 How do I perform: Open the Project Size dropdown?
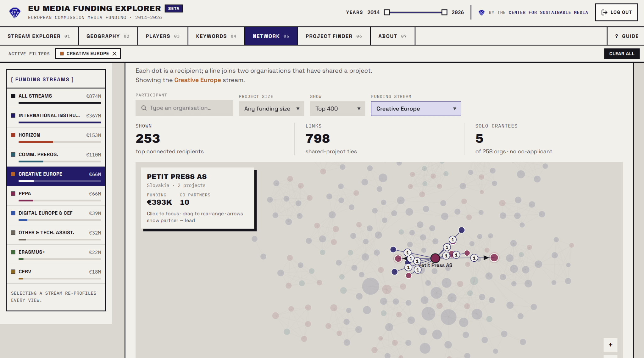pos(271,109)
